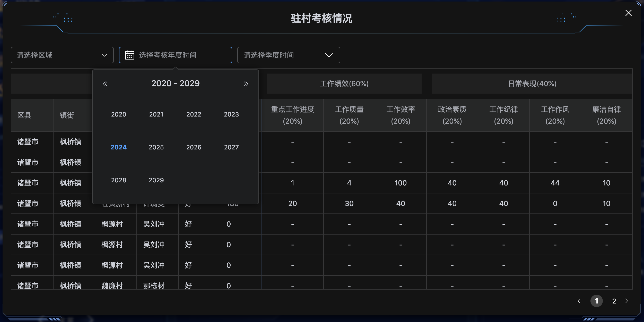Go to next decade with double-right arrow
The image size is (644, 322).
point(246,84)
